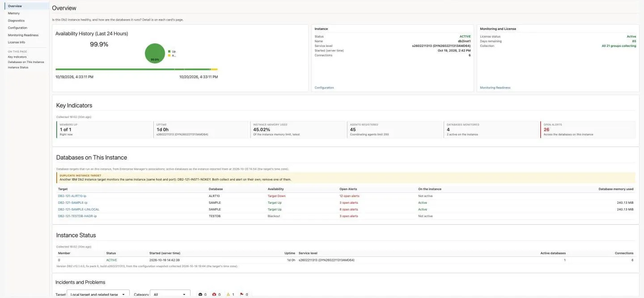Click Blackout status in TESTDB row

point(274,216)
